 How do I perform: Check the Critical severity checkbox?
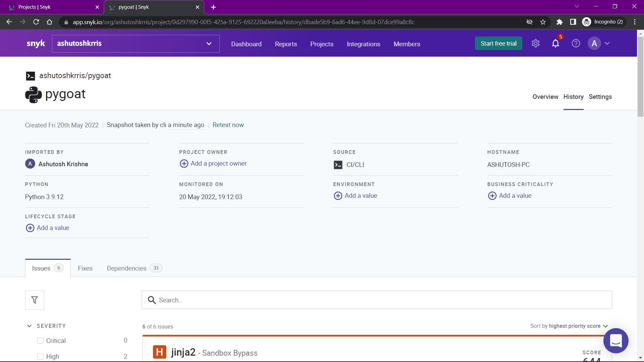[x=40, y=341]
